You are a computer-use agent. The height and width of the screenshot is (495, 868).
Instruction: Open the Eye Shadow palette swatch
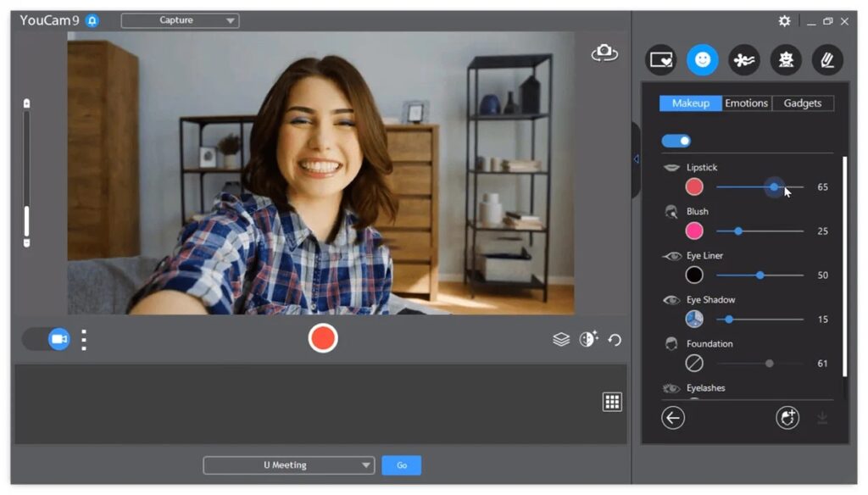694,319
